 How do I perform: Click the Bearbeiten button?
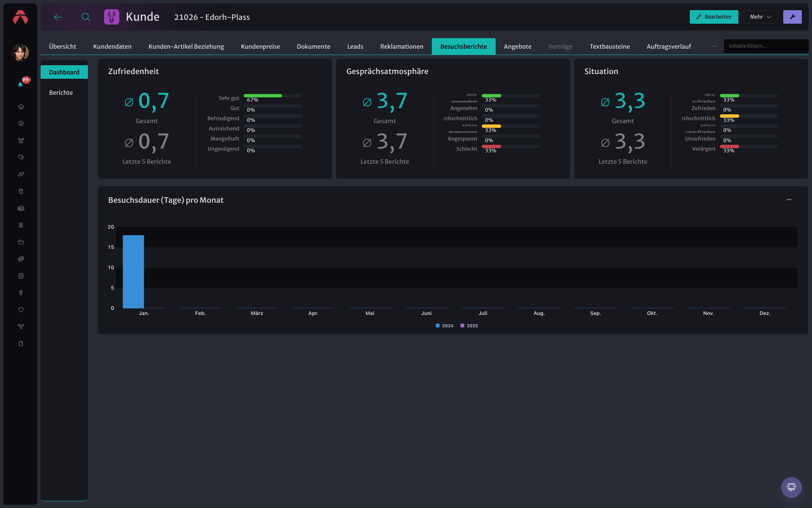(x=714, y=17)
